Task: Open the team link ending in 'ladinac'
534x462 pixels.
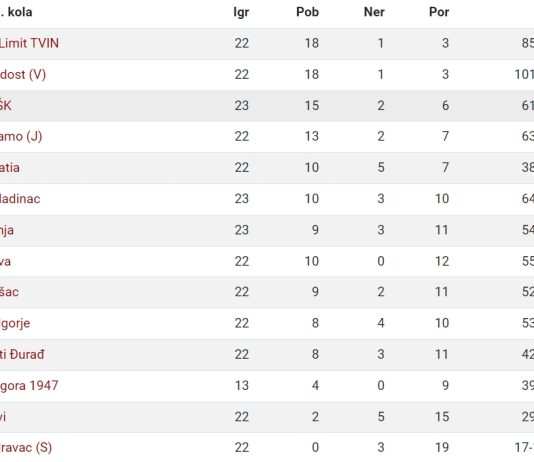Action: 20,199
